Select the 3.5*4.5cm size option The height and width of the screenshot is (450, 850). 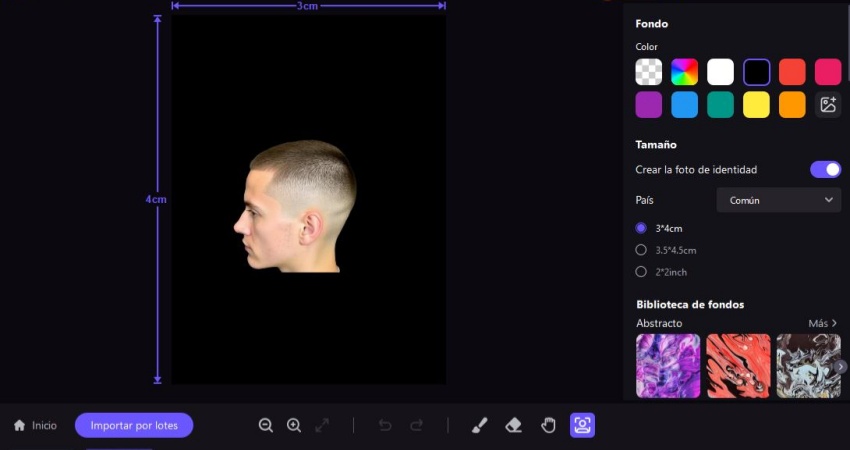[x=642, y=250]
